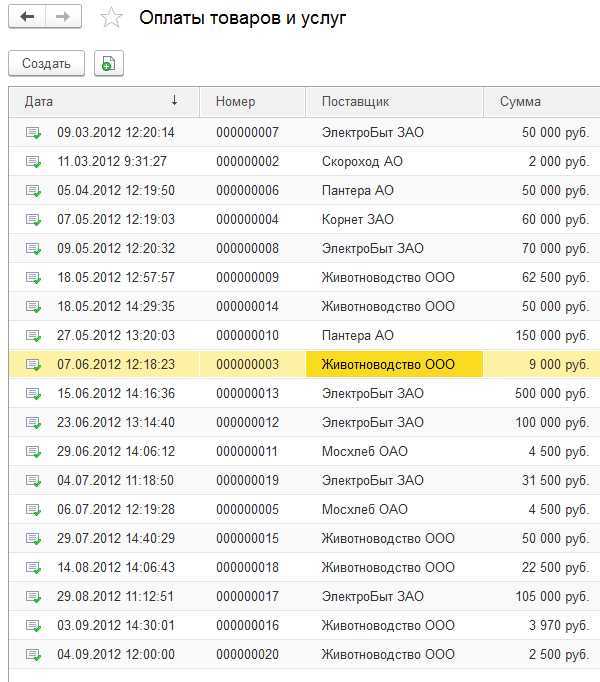Select supplier Корнет ЗАО
This screenshot has height=682, width=600.
[x=358, y=219]
